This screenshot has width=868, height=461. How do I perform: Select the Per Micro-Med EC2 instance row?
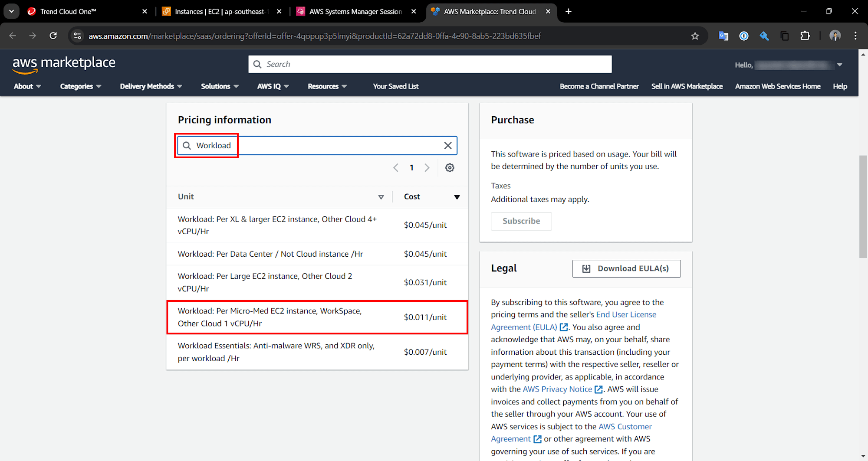[317, 317]
